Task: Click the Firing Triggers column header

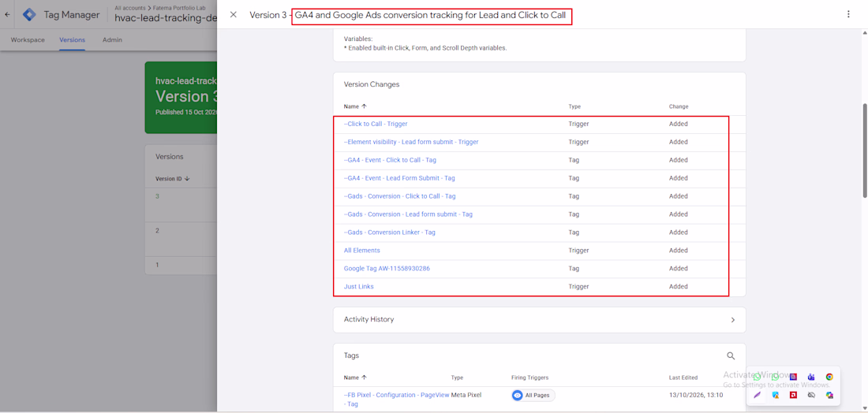Action: tap(529, 378)
